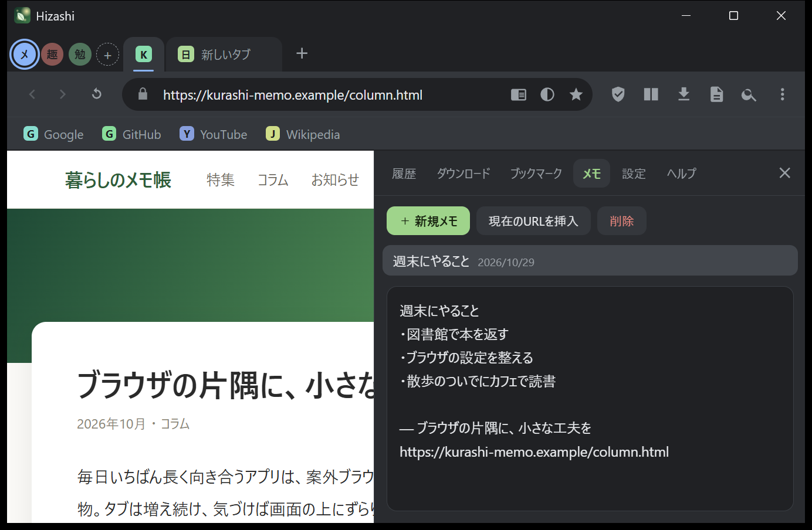Toggle dark mode contrast icon

click(x=547, y=94)
